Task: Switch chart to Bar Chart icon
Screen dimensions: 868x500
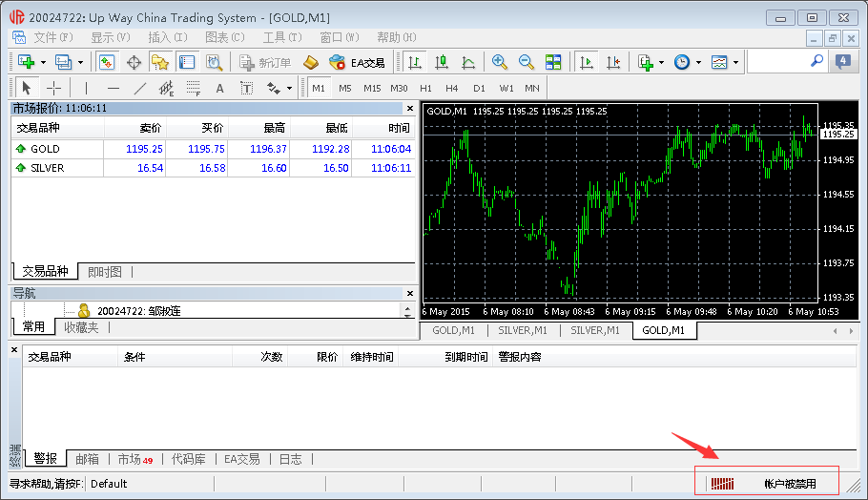Action: click(415, 62)
